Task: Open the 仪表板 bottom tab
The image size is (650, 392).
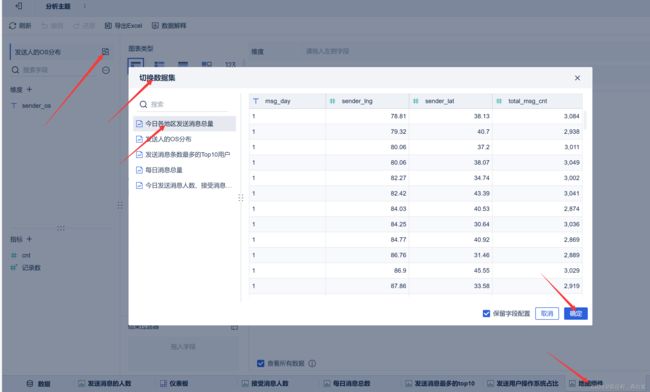Action: click(x=174, y=383)
